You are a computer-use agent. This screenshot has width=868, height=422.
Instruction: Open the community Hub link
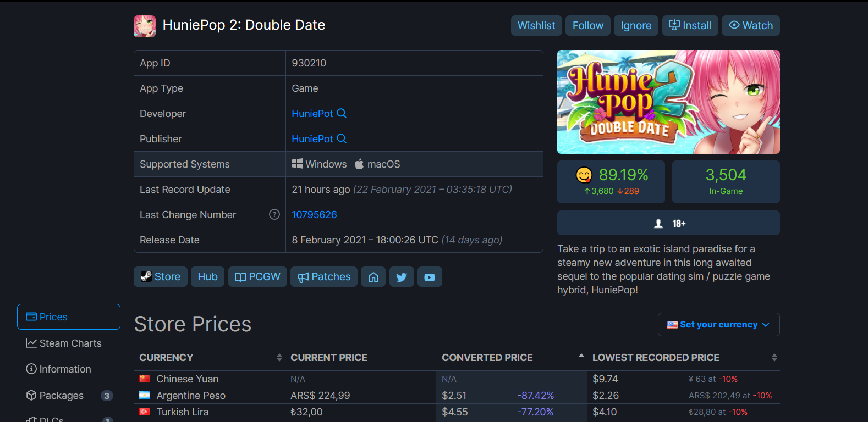(208, 277)
